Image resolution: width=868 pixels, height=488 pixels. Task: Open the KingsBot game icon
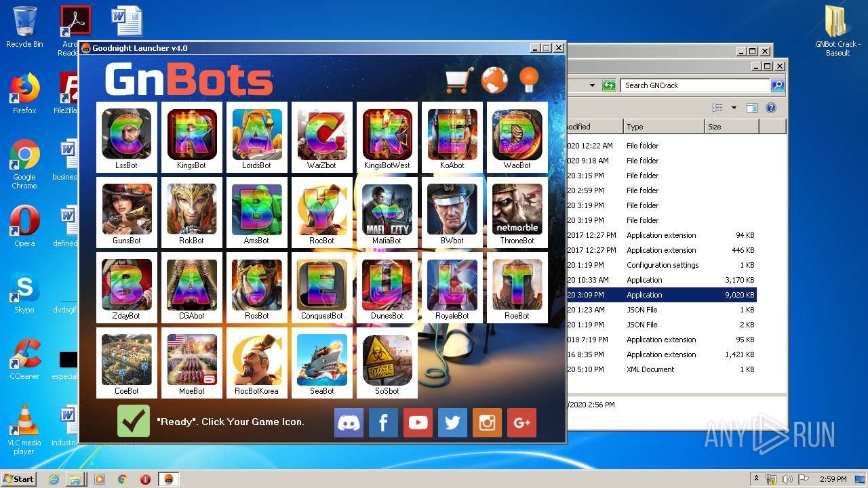coord(192,137)
